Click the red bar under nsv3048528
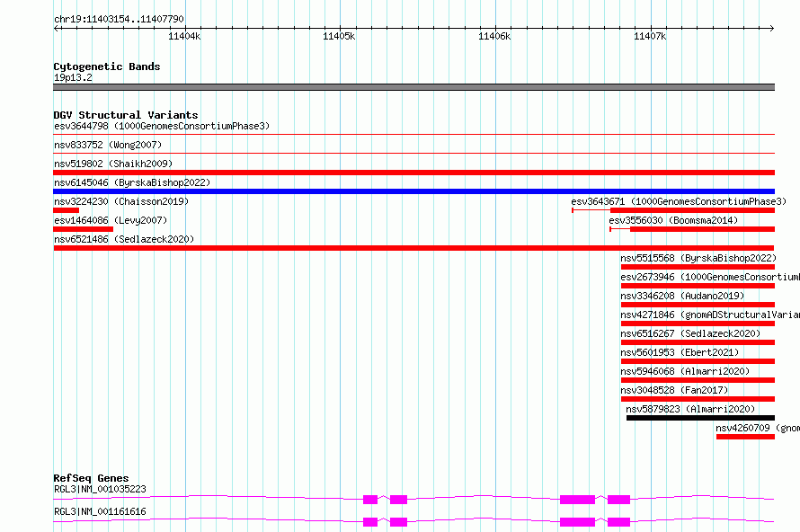This screenshot has width=800, height=532. (x=698, y=399)
